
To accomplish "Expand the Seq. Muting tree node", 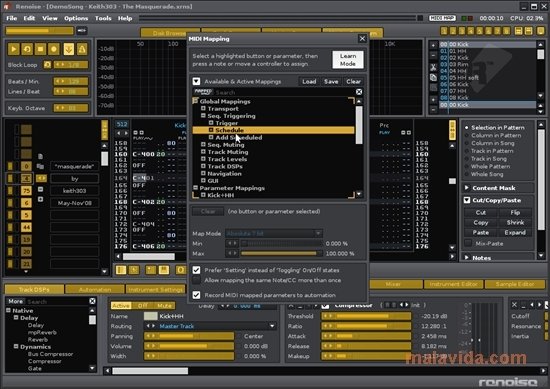I will pyautogui.click(x=203, y=145).
